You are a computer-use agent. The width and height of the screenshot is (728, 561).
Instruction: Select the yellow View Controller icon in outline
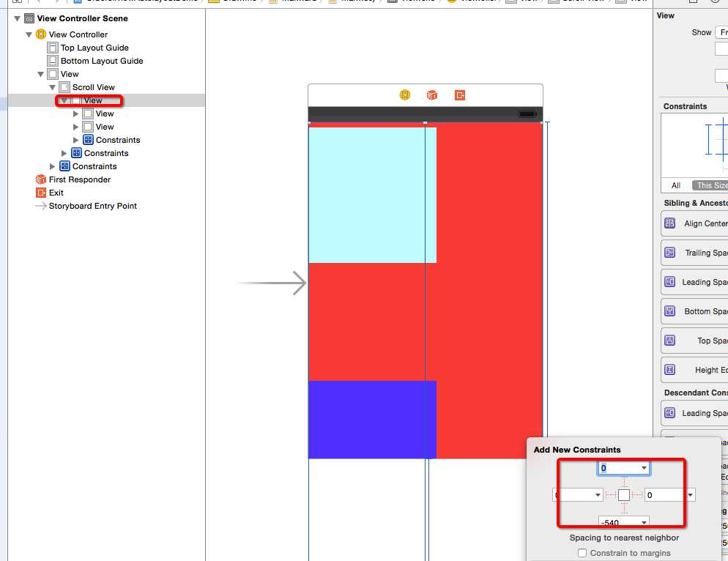[41, 34]
